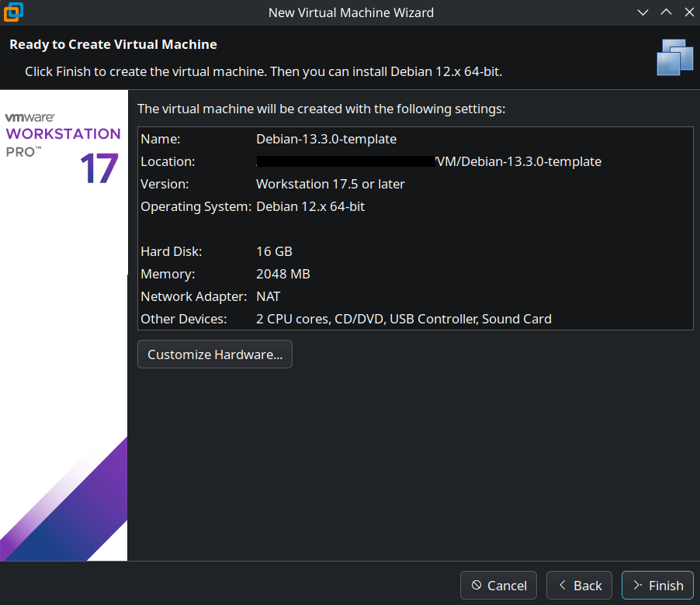Click the Version row Workstation 17.5 or later

coord(330,185)
